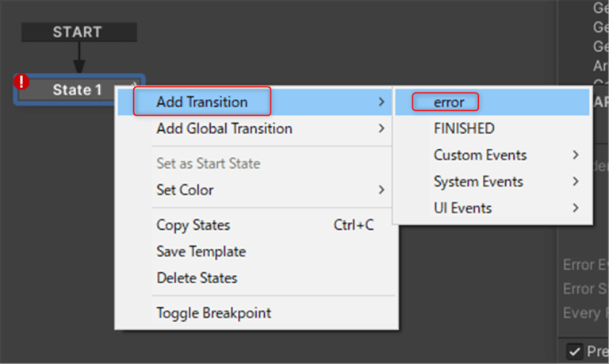Select the State 1 node
Viewport: 609px width, 364px height.
pyautogui.click(x=78, y=90)
